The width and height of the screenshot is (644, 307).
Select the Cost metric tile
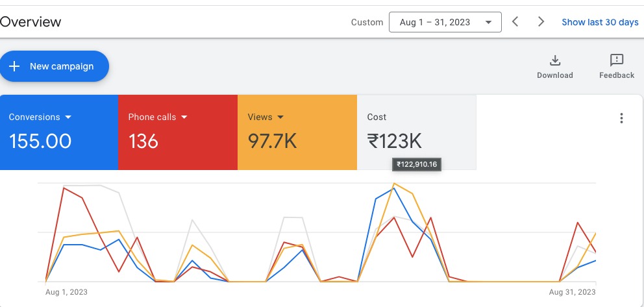[416, 132]
